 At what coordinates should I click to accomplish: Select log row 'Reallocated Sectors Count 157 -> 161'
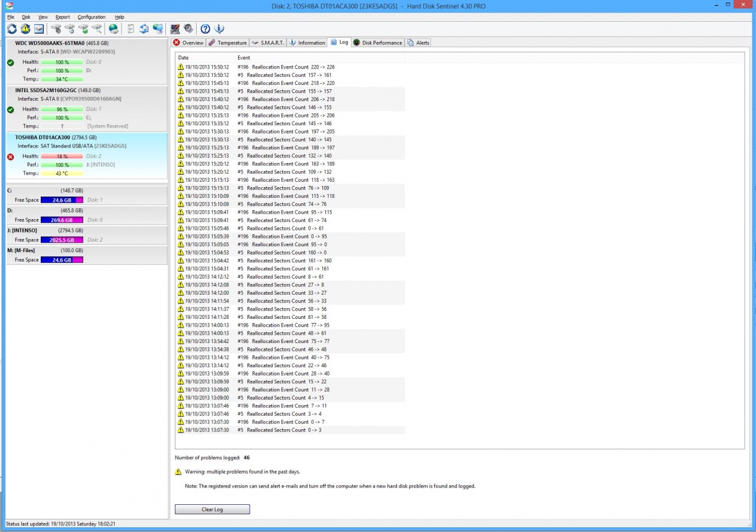pos(291,75)
